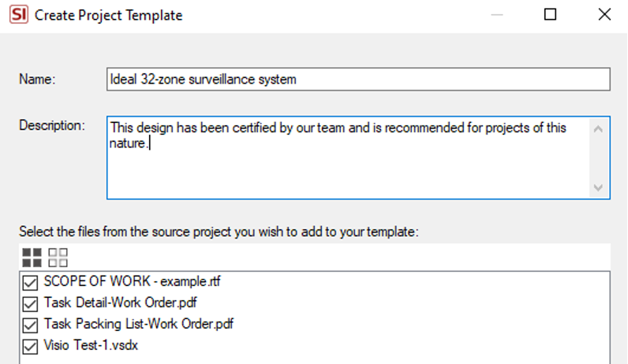The width and height of the screenshot is (628, 364).
Task: Click inside the Description text area
Action: pyautogui.click(x=349, y=158)
